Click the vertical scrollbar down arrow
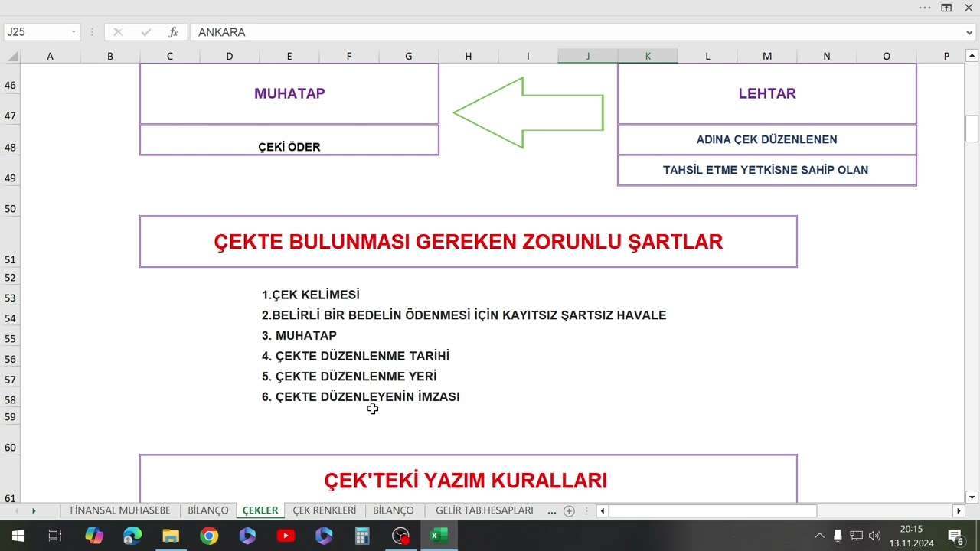The height and width of the screenshot is (551, 980). tap(972, 497)
